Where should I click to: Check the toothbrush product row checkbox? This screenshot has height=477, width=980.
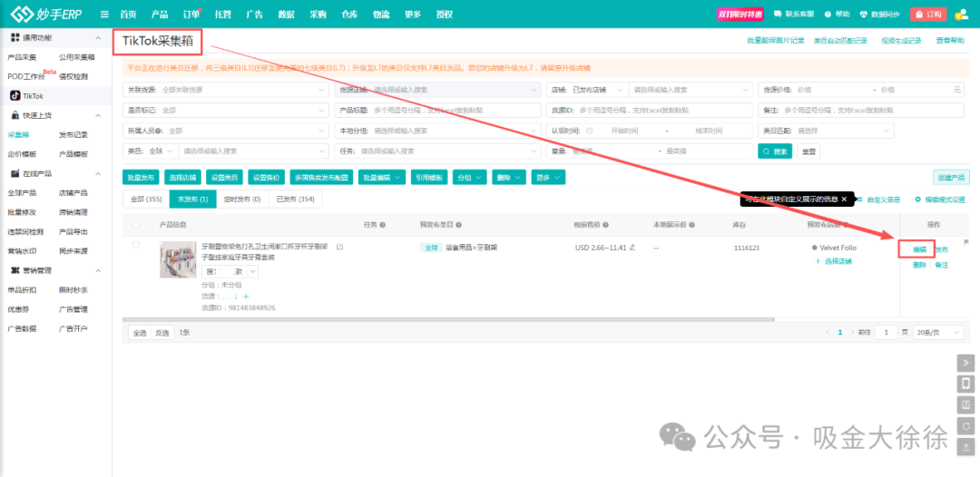pyautogui.click(x=135, y=245)
